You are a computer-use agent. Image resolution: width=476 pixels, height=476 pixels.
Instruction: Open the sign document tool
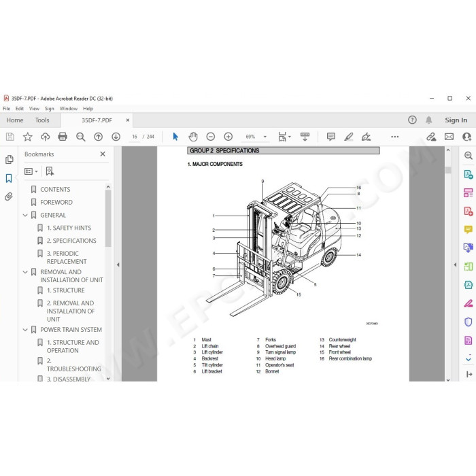pos(366,137)
